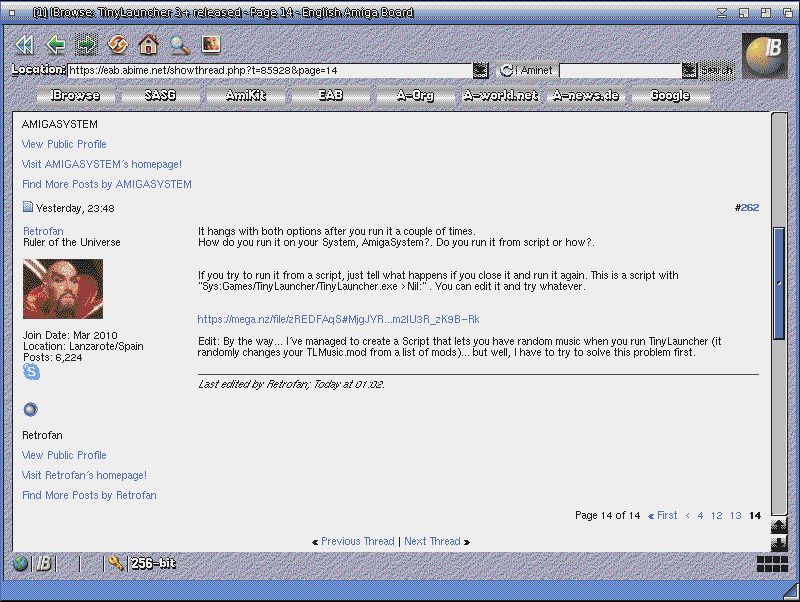
Task: Open the A-news.de bookmark button
Action: pos(586,95)
